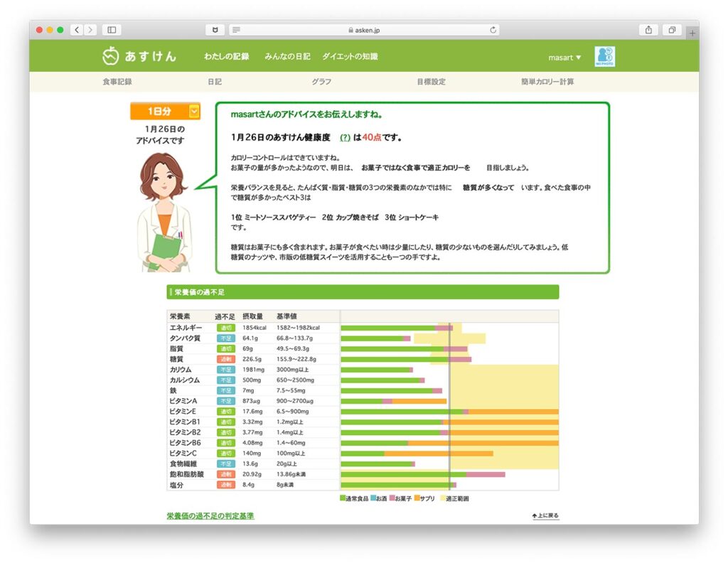Expand the masart account dropdown
Screen dimensions: 728x563
point(564,58)
